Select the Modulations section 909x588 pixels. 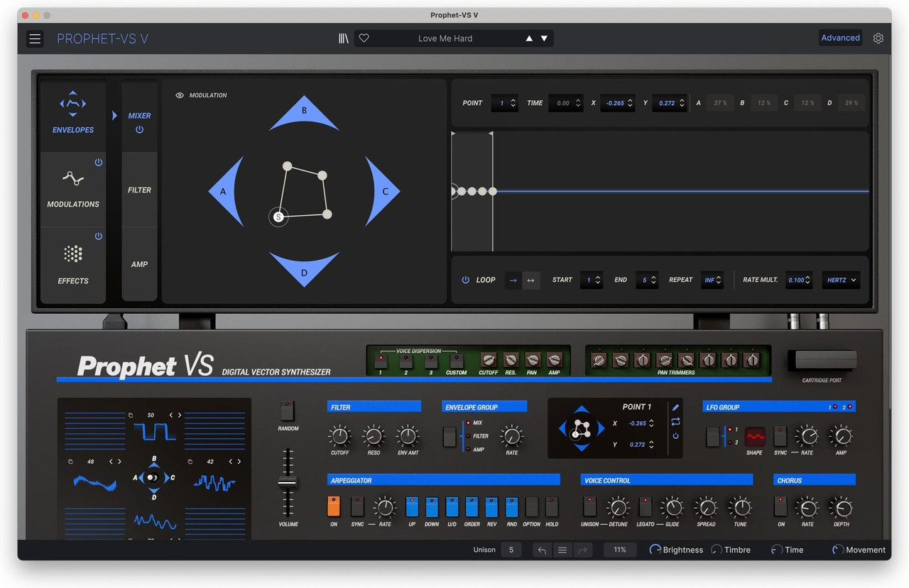pos(73,188)
